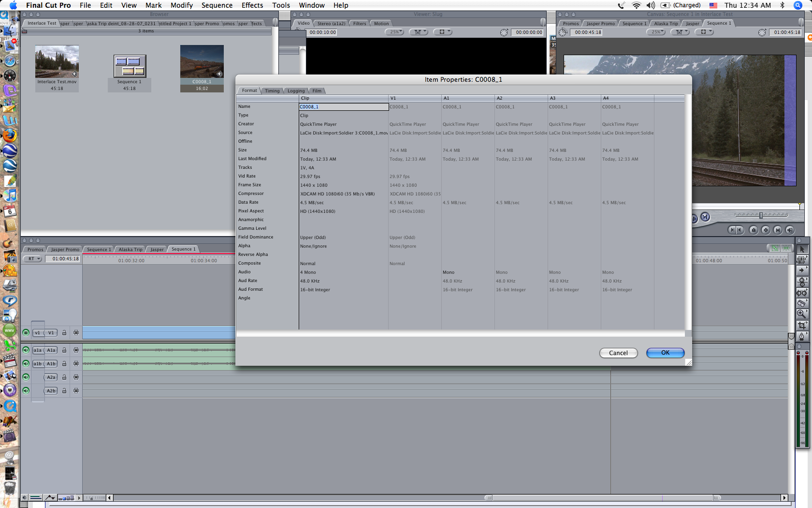This screenshot has height=508, width=812.
Task: Open Spotlight search in menu bar
Action: point(798,5)
